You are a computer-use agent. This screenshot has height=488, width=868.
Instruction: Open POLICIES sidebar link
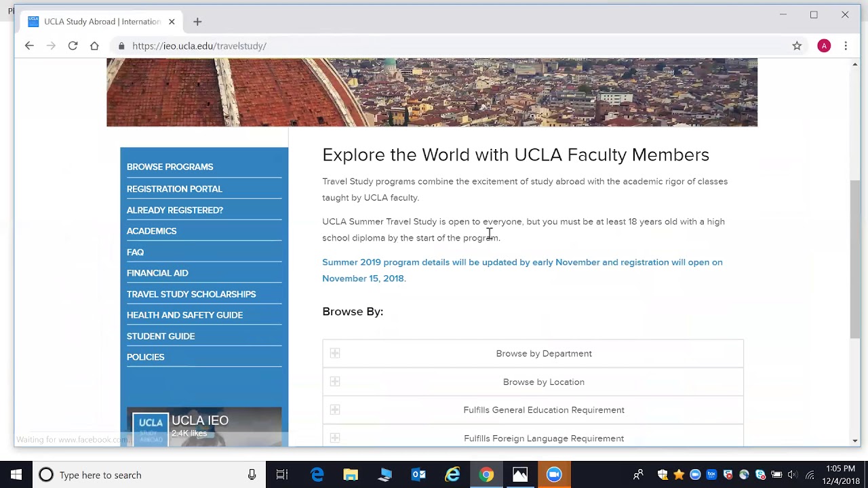coord(145,357)
